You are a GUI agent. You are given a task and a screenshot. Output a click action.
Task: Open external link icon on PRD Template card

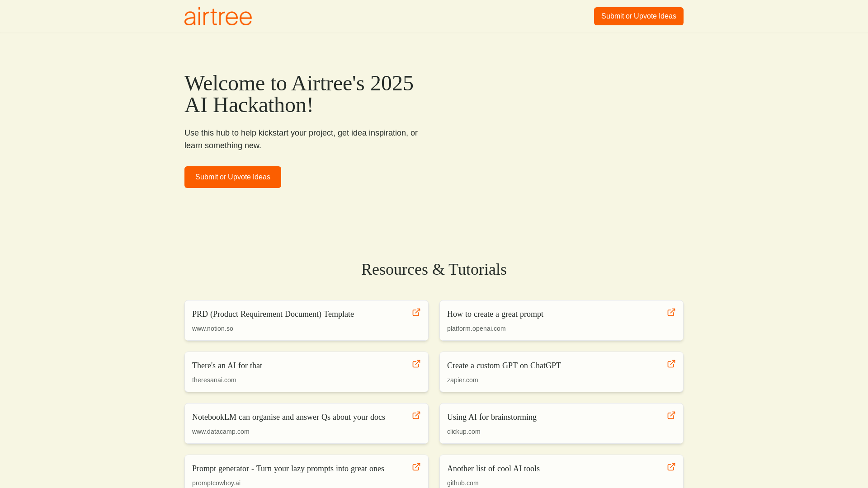[416, 312]
